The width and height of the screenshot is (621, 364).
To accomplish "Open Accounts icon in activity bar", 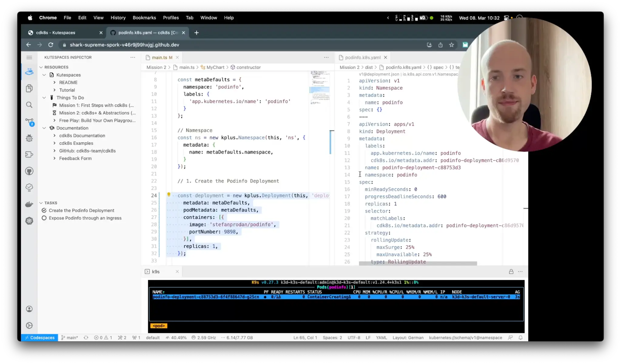I will click(x=29, y=309).
